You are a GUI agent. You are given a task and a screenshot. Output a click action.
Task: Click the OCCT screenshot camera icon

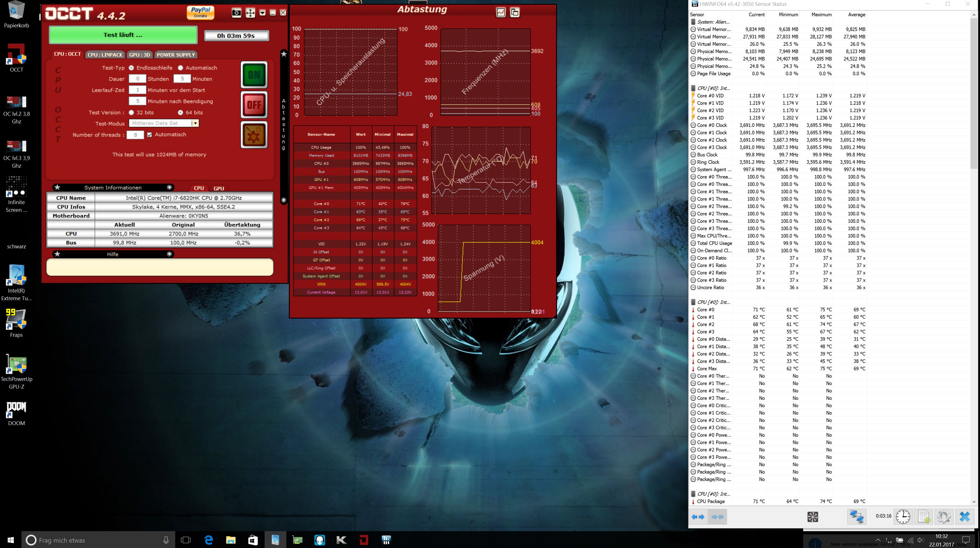pyautogui.click(x=236, y=13)
